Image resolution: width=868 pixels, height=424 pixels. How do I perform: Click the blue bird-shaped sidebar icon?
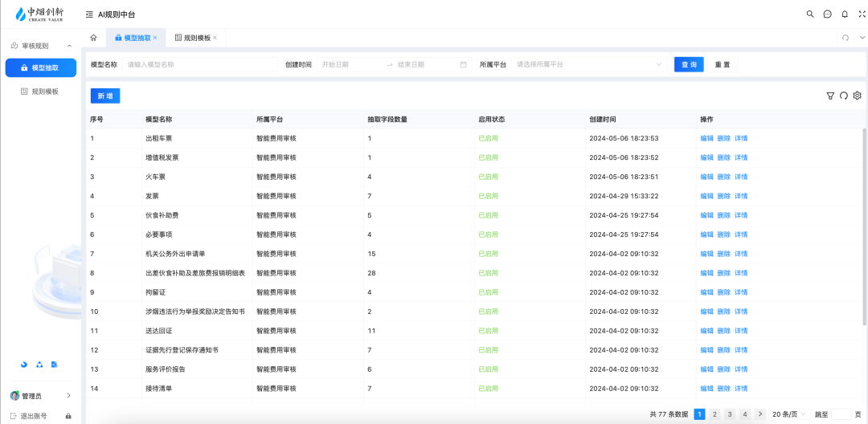[24, 365]
